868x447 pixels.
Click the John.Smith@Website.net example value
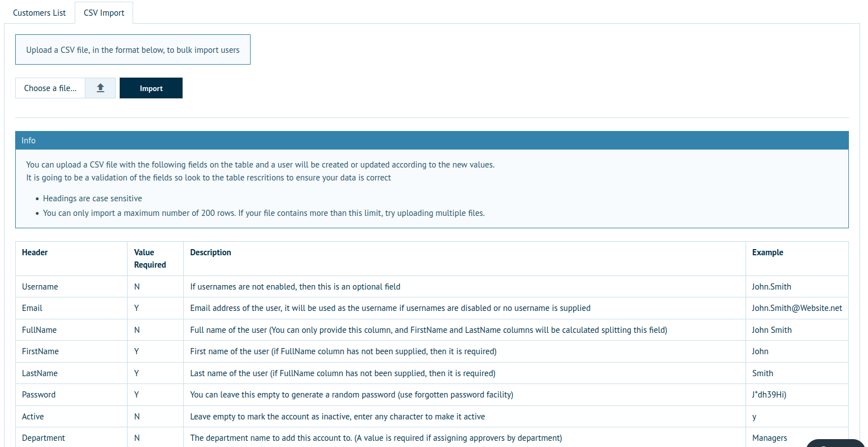point(797,308)
